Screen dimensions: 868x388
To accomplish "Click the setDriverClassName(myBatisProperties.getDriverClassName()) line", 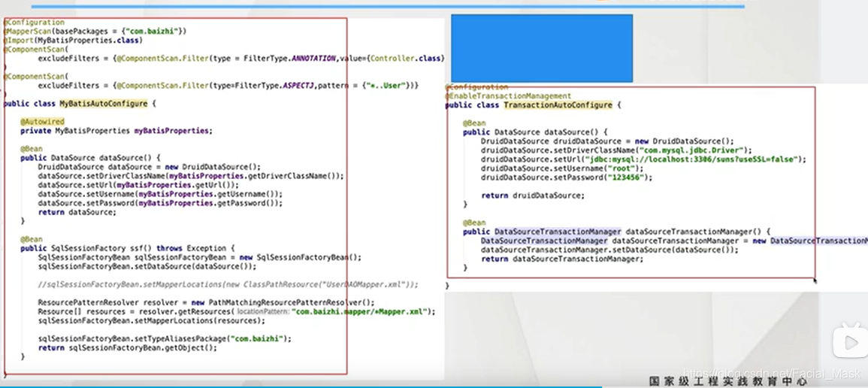I will (x=191, y=176).
